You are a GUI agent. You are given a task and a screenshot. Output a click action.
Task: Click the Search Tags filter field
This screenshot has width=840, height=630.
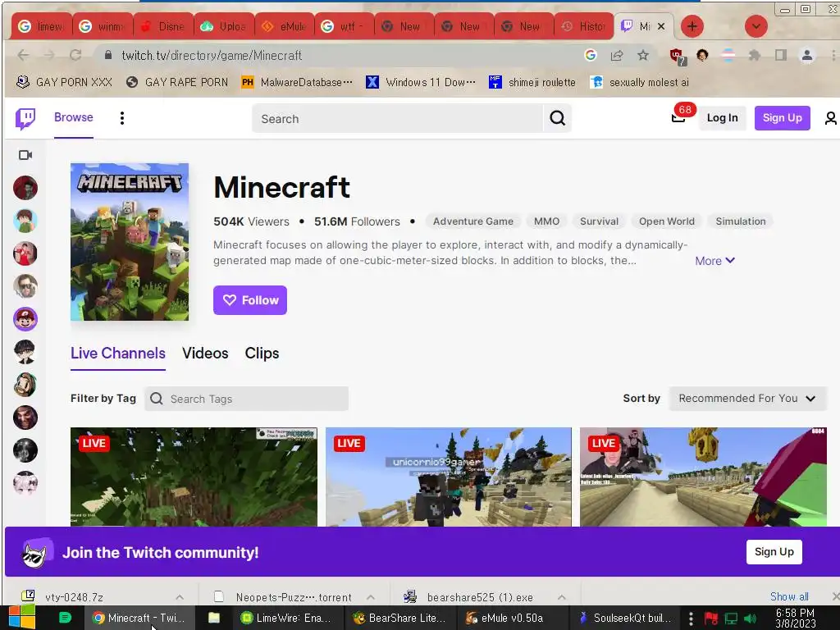tap(246, 399)
